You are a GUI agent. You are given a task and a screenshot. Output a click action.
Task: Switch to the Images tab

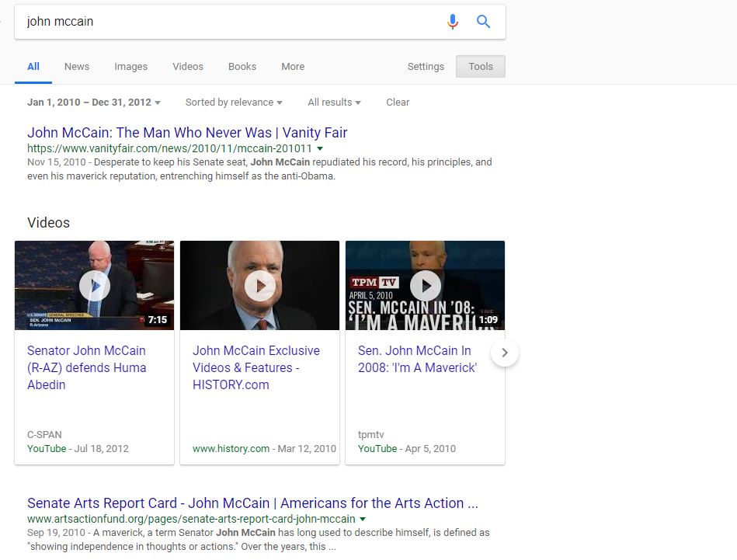pyautogui.click(x=130, y=67)
